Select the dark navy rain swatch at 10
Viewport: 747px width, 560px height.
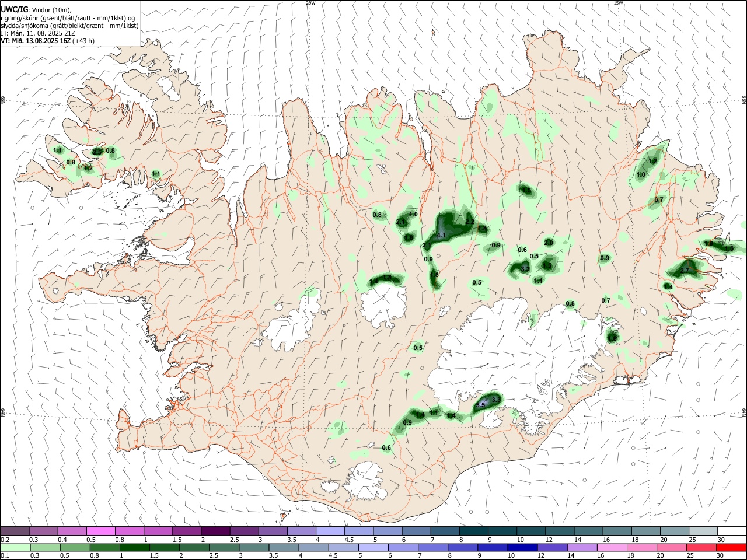[521, 547]
